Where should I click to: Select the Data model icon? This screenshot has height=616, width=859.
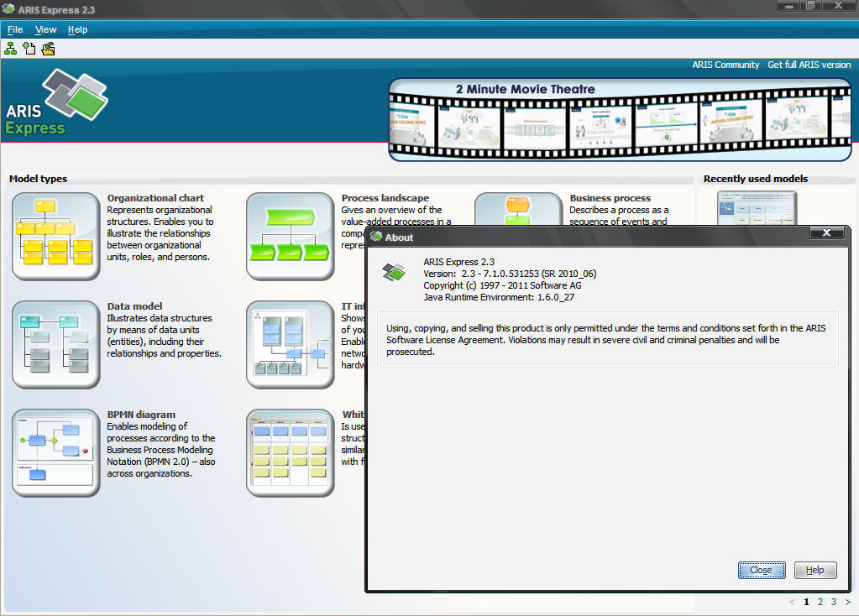[x=56, y=344]
